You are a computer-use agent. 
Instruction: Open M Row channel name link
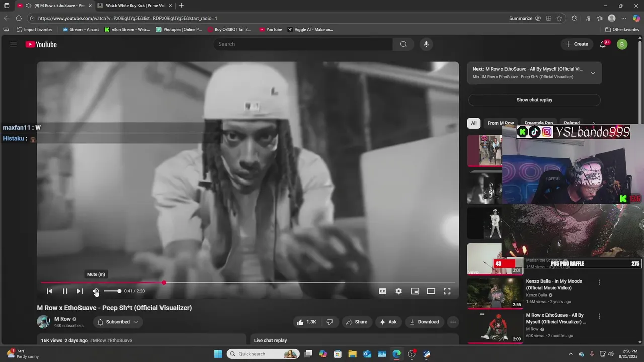point(62,319)
